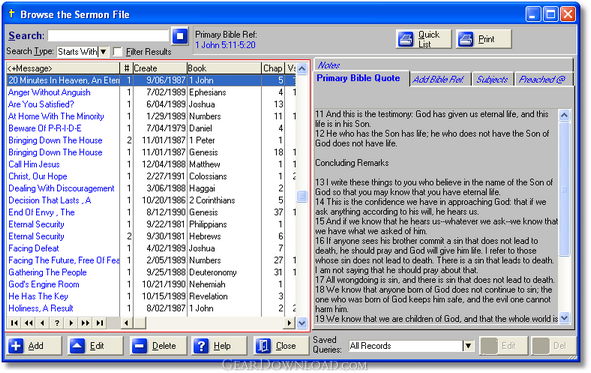Select the Primary Bible Quote tab
591x373 pixels.
(358, 78)
